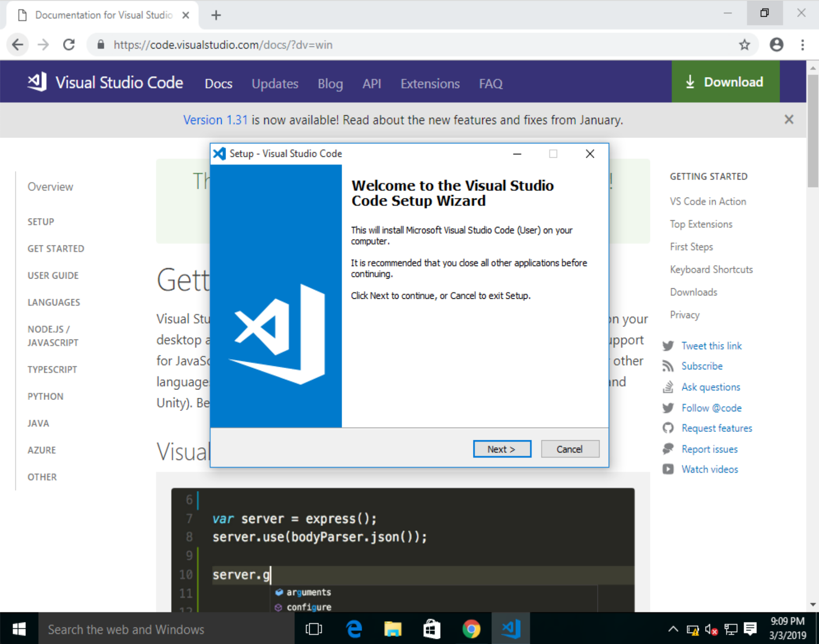The image size is (819, 644).
Task: Click the Ask questions Stack Overflow icon
Action: pyautogui.click(x=668, y=387)
